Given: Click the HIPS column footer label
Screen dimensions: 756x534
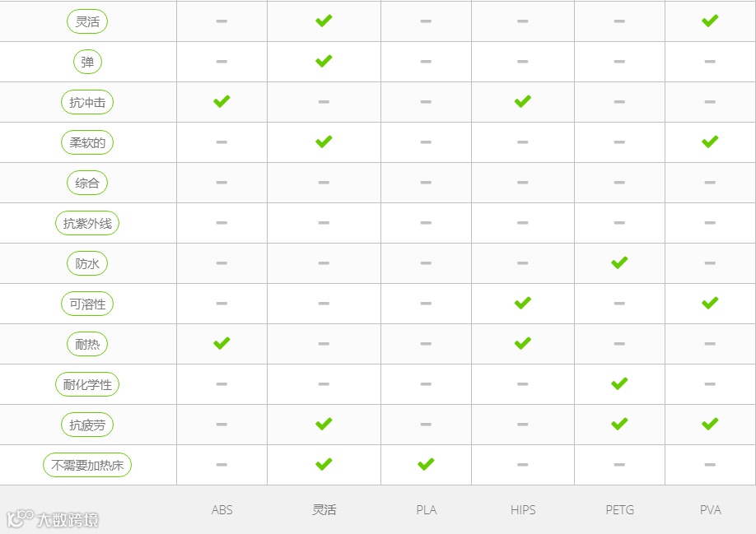Looking at the screenshot, I should coord(523,510).
